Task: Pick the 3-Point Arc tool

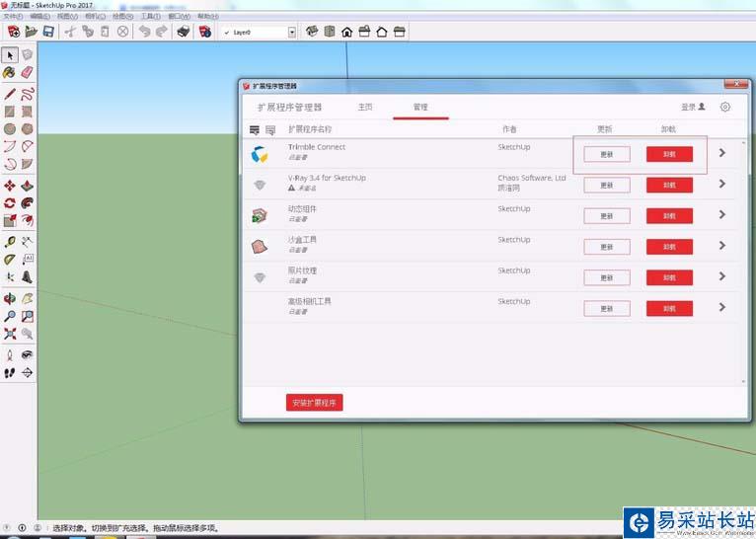Action: (10, 164)
